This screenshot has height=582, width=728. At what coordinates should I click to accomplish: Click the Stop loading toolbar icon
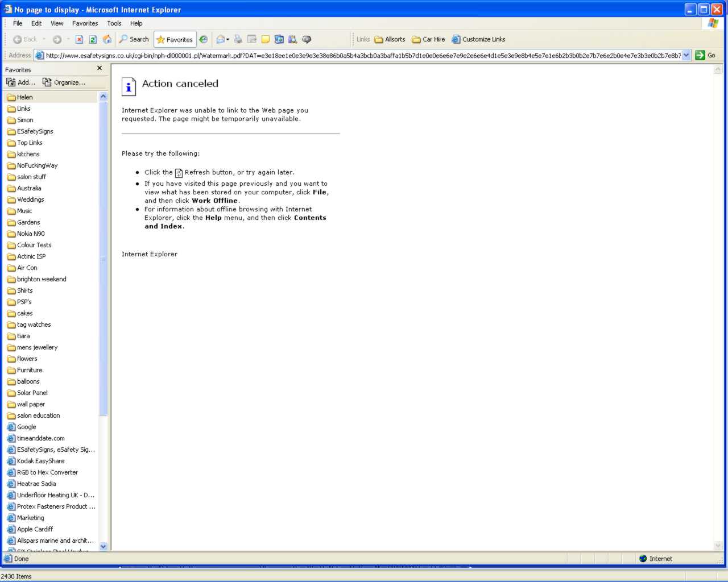tap(80, 39)
